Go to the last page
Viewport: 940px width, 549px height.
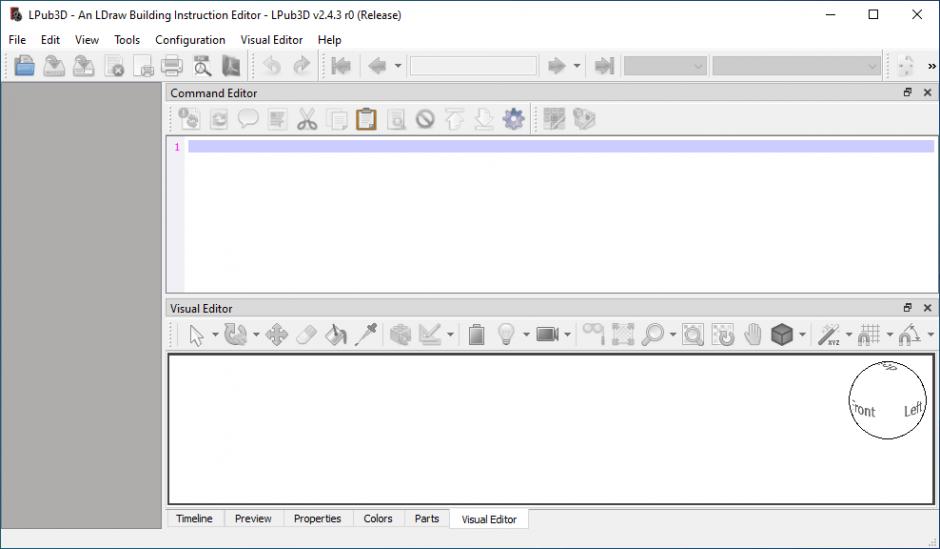click(x=604, y=65)
